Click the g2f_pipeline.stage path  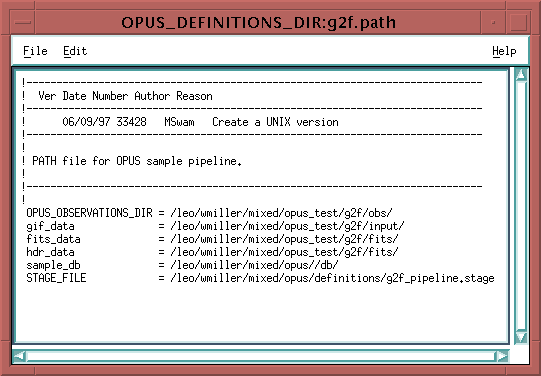pos(332,278)
